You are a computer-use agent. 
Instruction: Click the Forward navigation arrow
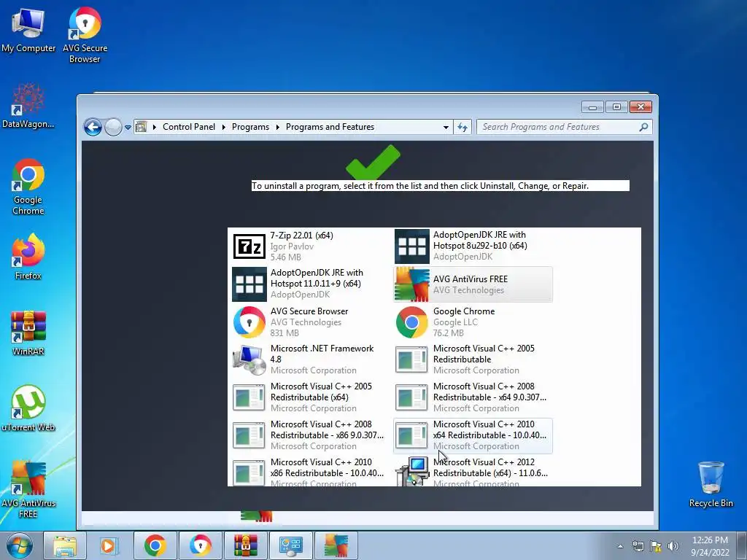pos(113,127)
